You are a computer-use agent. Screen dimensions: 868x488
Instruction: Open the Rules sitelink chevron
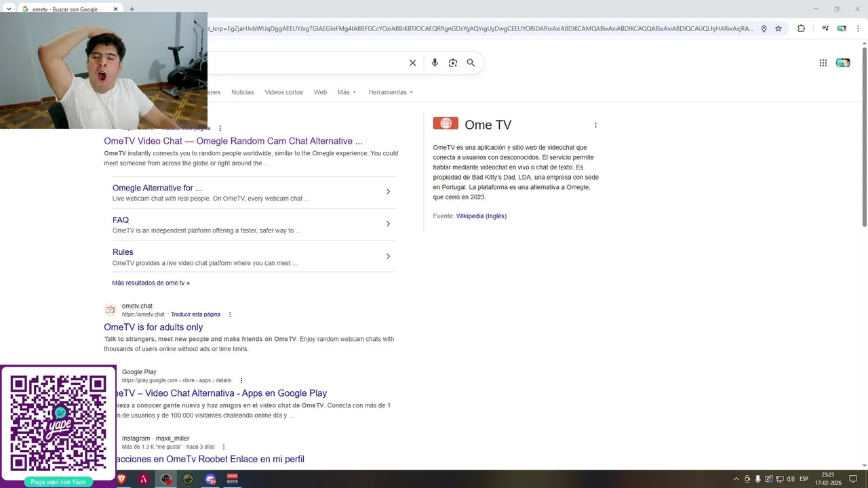coord(388,256)
